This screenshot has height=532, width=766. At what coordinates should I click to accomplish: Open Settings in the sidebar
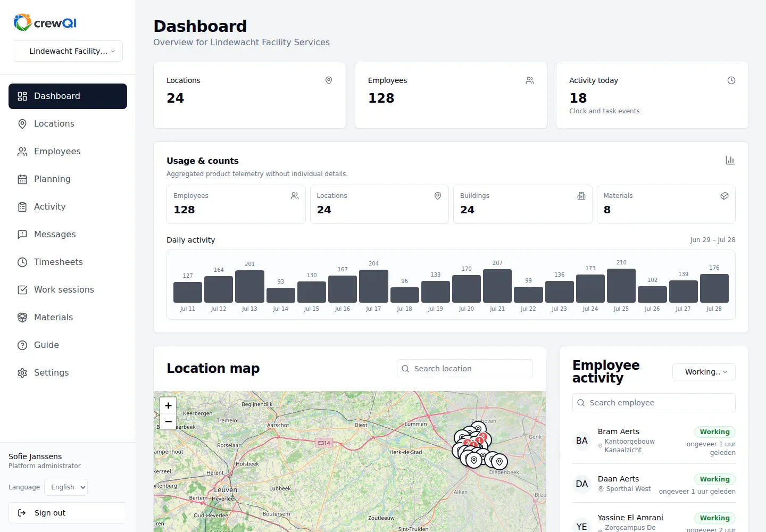coord(68,373)
